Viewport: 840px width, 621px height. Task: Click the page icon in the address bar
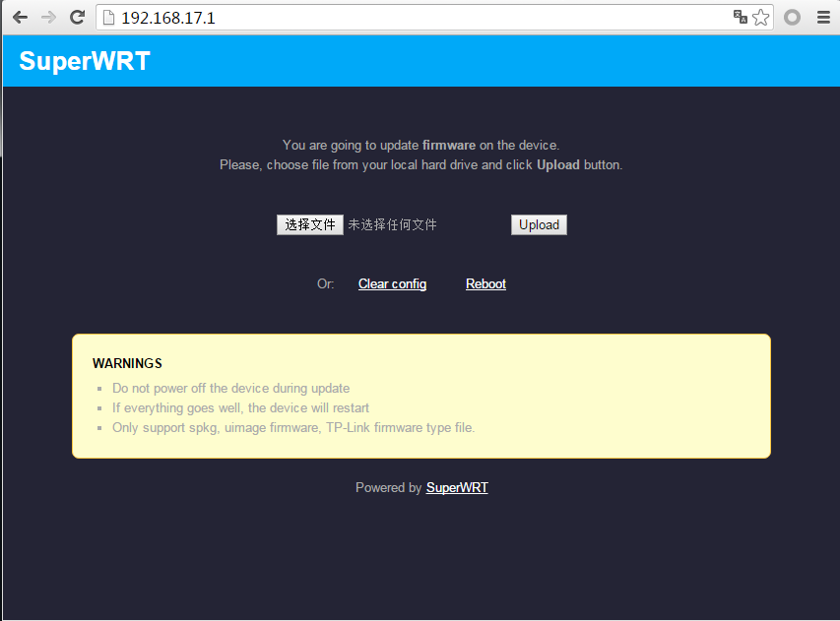[x=108, y=18]
